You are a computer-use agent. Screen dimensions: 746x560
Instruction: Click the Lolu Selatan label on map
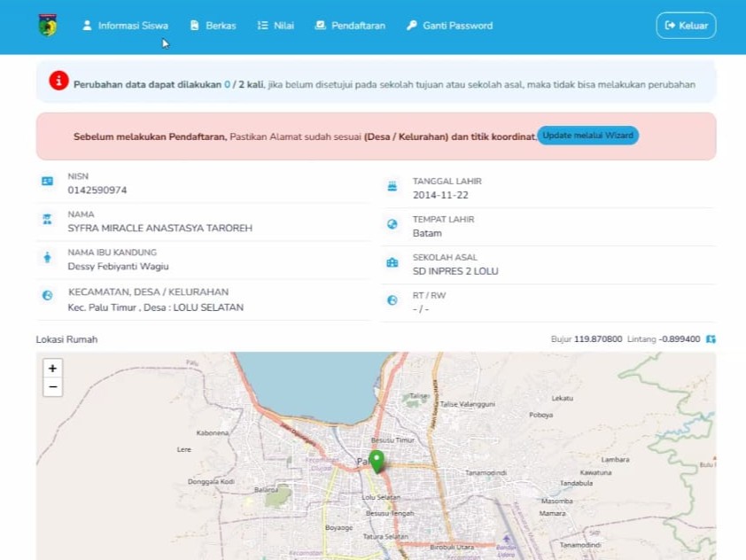[x=381, y=497]
